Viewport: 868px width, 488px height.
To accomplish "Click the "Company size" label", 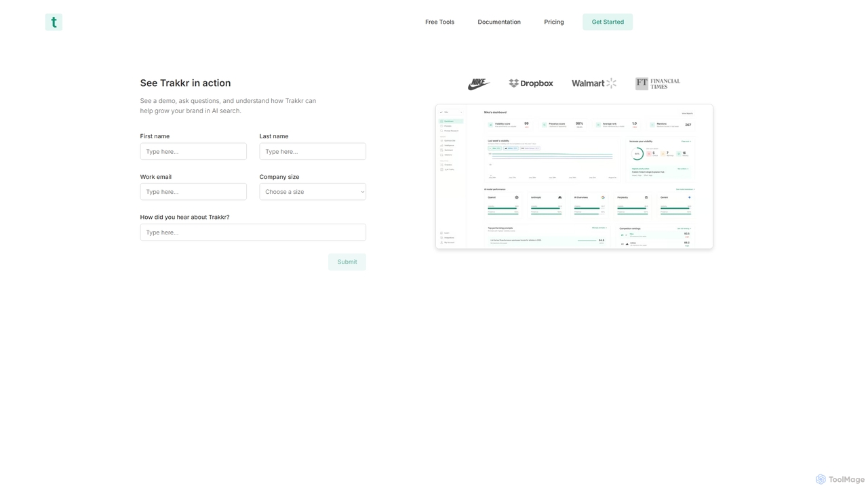I will (x=279, y=177).
